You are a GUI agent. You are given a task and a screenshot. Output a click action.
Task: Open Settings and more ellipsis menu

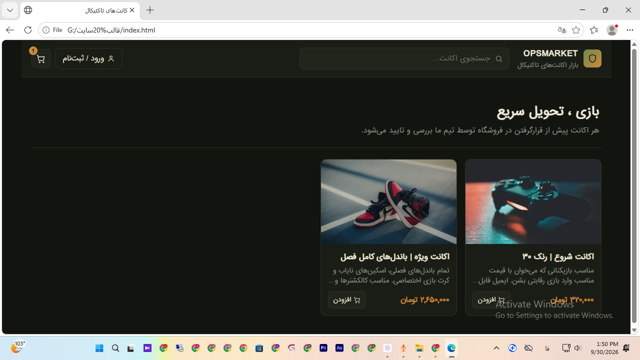point(630,30)
